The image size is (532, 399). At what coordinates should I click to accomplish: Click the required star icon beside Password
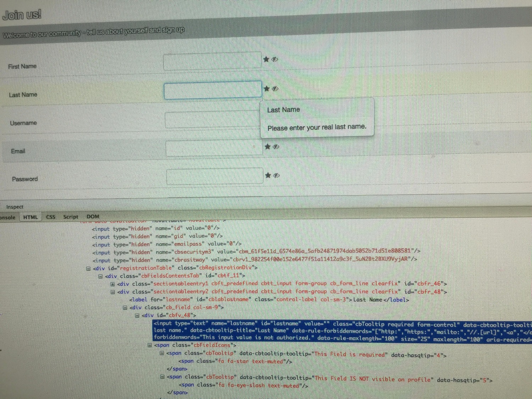268,175
